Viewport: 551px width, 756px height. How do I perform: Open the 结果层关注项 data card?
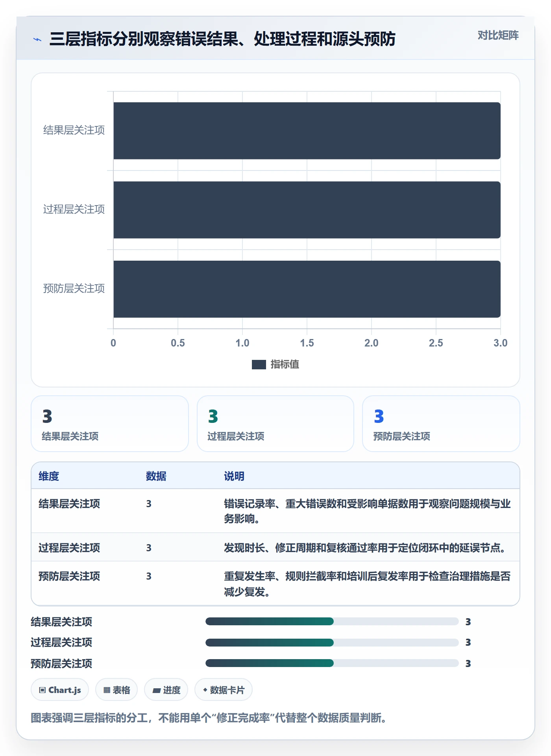pyautogui.click(x=110, y=424)
